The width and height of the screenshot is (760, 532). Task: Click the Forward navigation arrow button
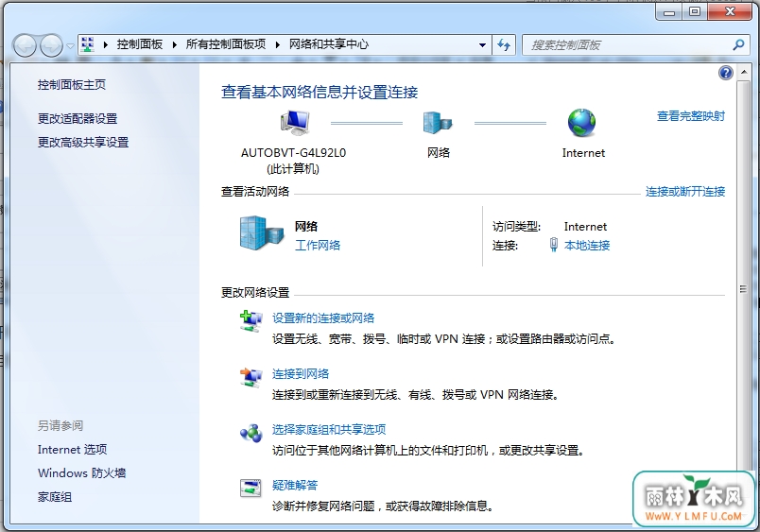51,46
